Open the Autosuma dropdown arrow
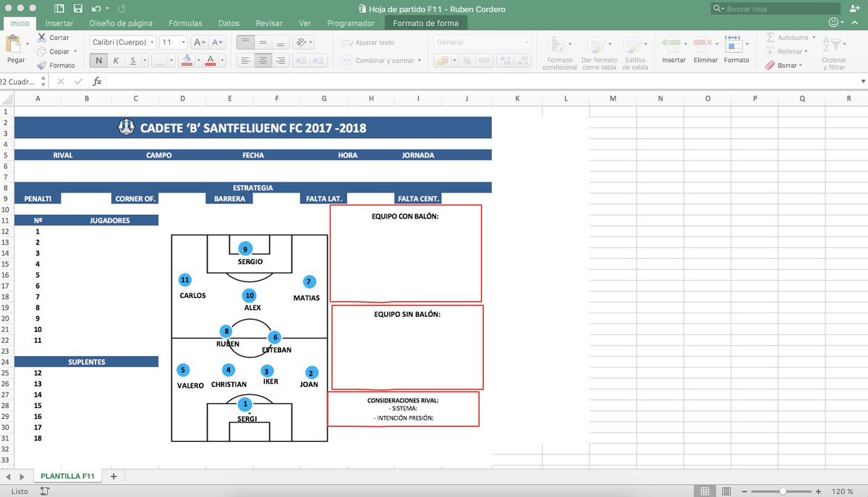Viewport: 868px width, 497px height. (813, 38)
